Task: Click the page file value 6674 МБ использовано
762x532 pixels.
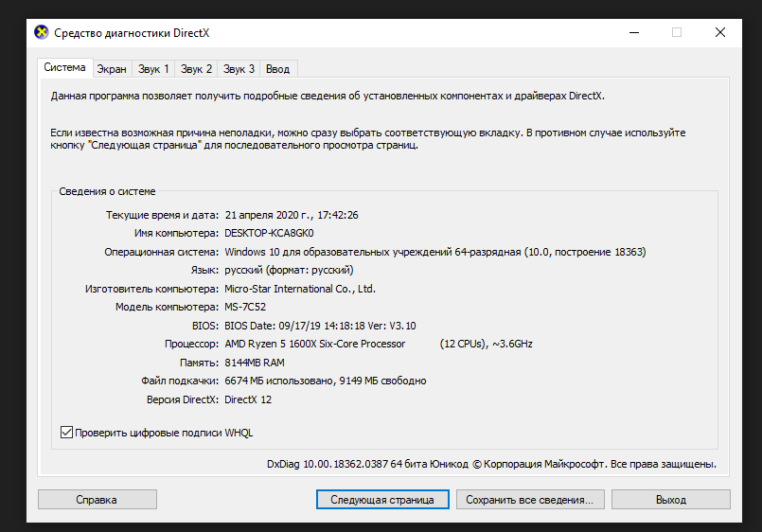Action: click(325, 381)
